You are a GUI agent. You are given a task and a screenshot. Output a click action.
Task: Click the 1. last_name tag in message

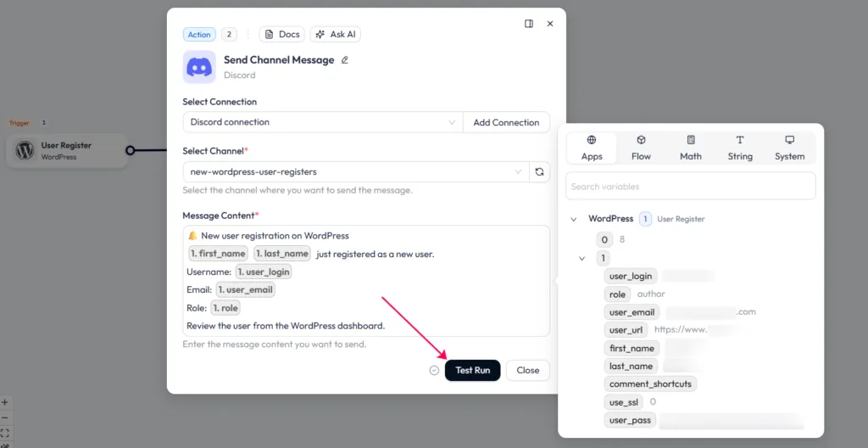click(x=281, y=254)
